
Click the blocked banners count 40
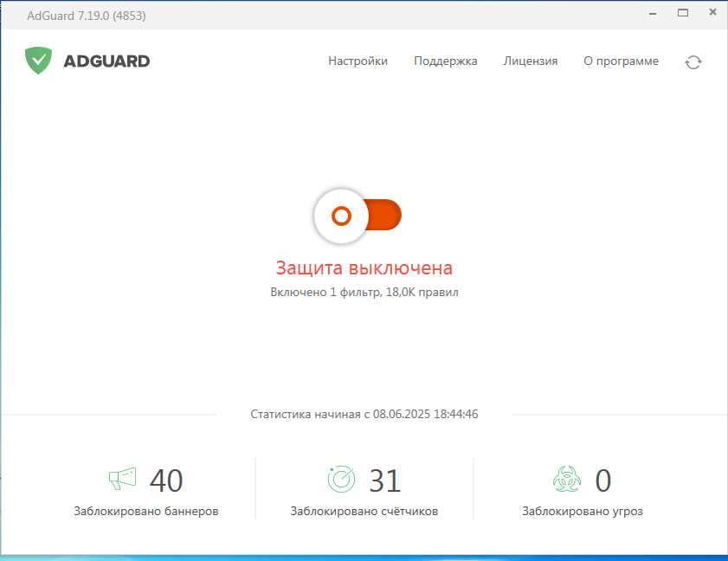(166, 480)
